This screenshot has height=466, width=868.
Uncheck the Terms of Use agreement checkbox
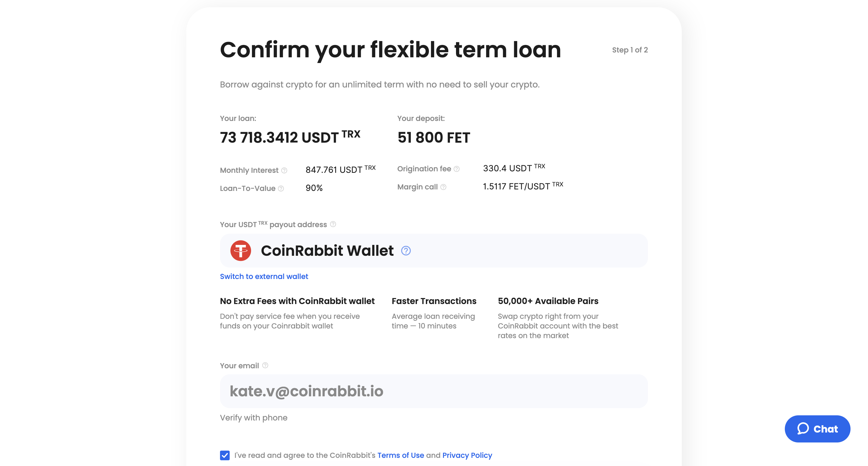point(225,455)
